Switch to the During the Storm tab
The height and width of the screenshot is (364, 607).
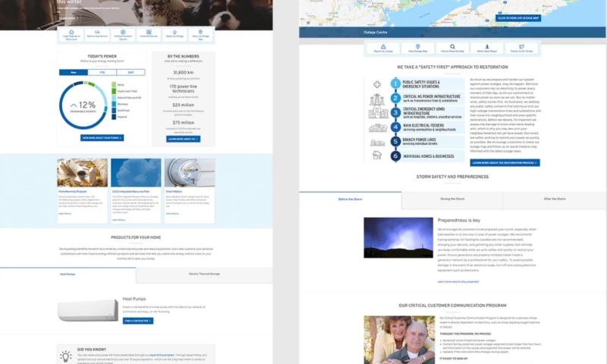tap(452, 199)
